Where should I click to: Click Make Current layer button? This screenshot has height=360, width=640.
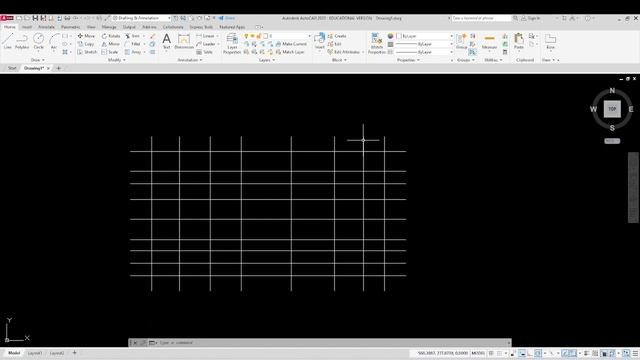(291, 44)
